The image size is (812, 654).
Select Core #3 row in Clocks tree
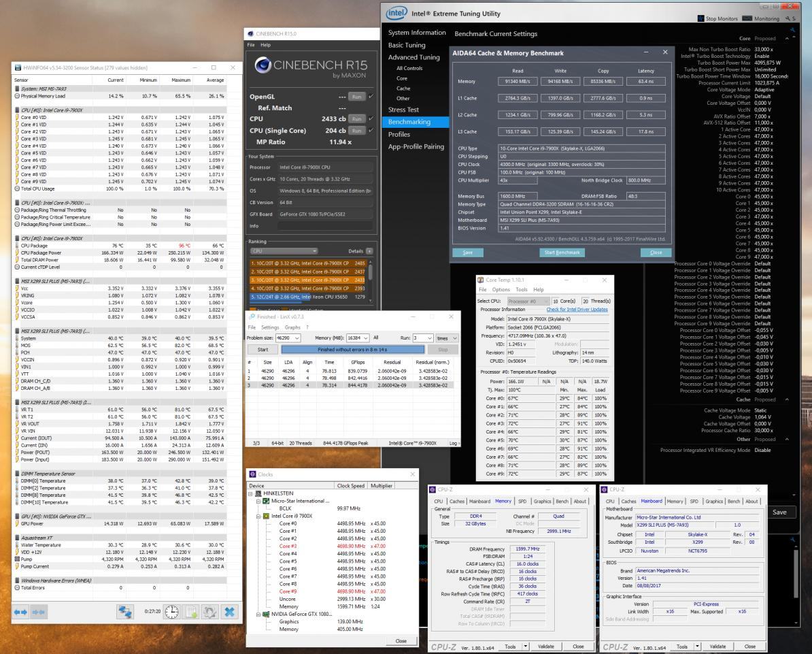(x=333, y=546)
